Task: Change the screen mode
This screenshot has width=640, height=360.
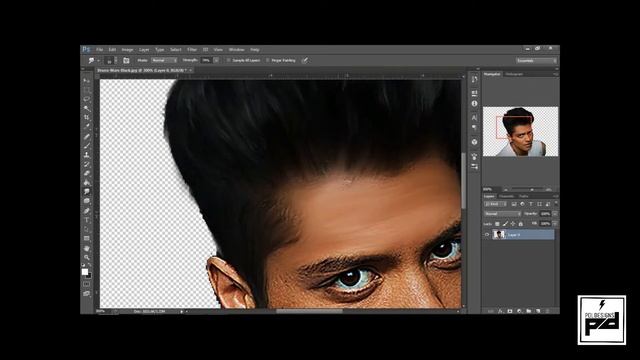Action: (x=87, y=293)
